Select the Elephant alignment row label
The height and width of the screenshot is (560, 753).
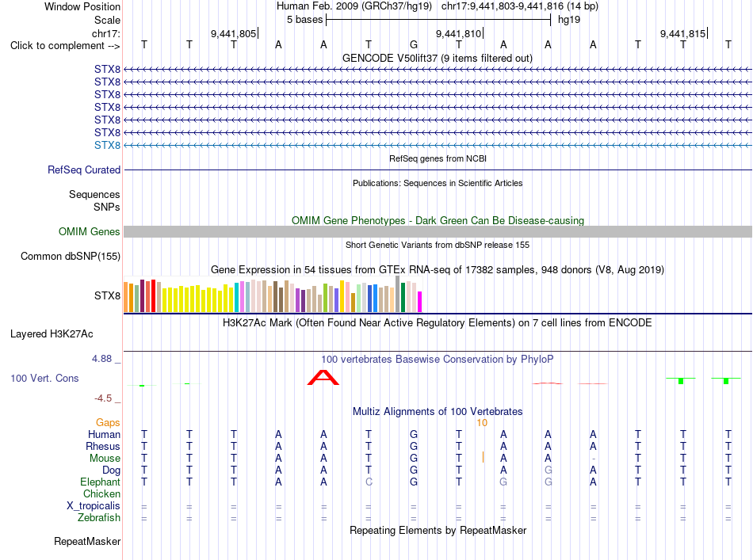point(100,482)
